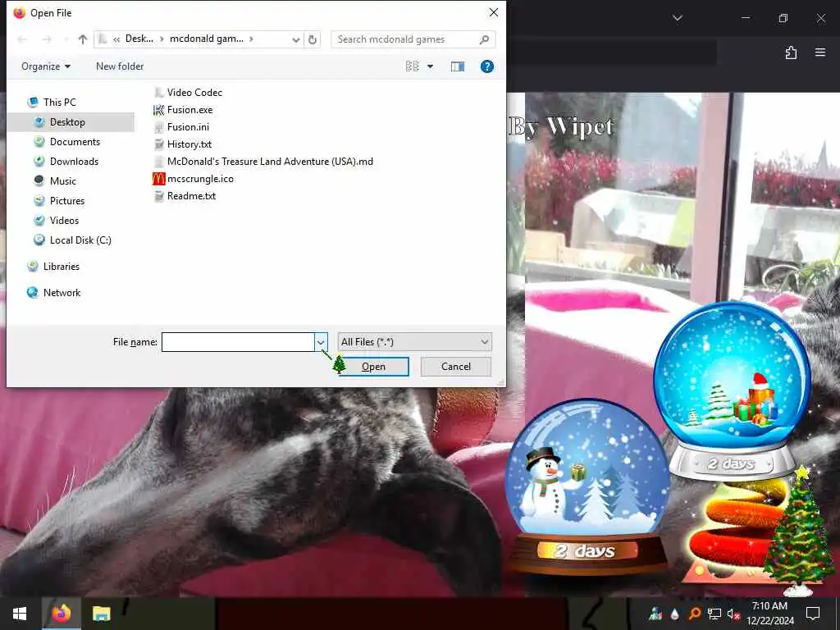
Task: Click the Fusion.exe application icon
Action: [x=158, y=110]
